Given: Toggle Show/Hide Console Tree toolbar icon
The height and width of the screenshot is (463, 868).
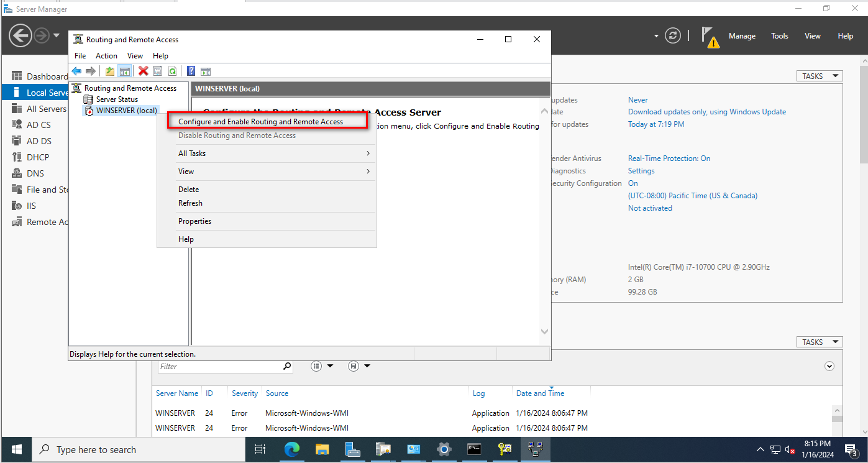Looking at the screenshot, I should pos(124,71).
